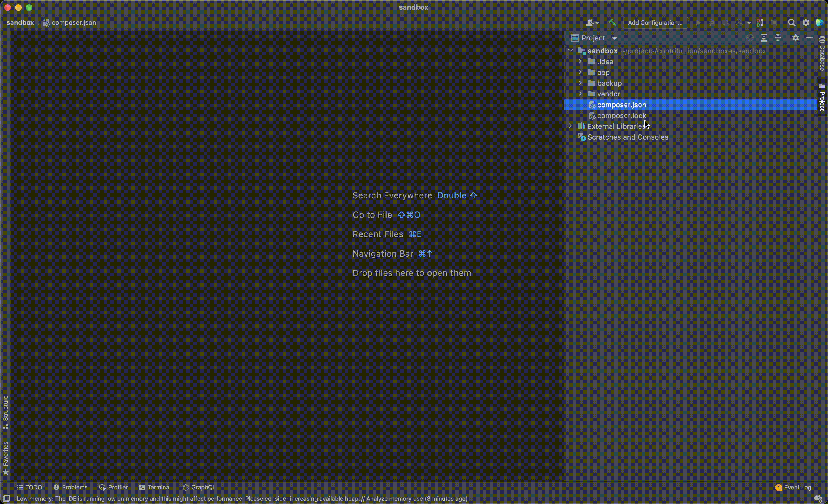Open Project panel options gear

pos(795,38)
